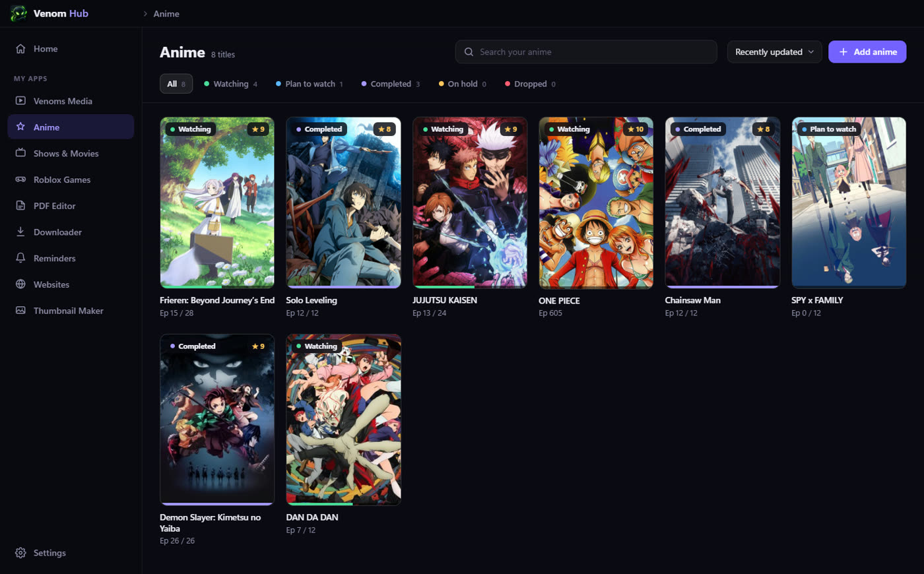This screenshot has height=574, width=924.
Task: Open the Settings gear icon
Action: (x=20, y=553)
